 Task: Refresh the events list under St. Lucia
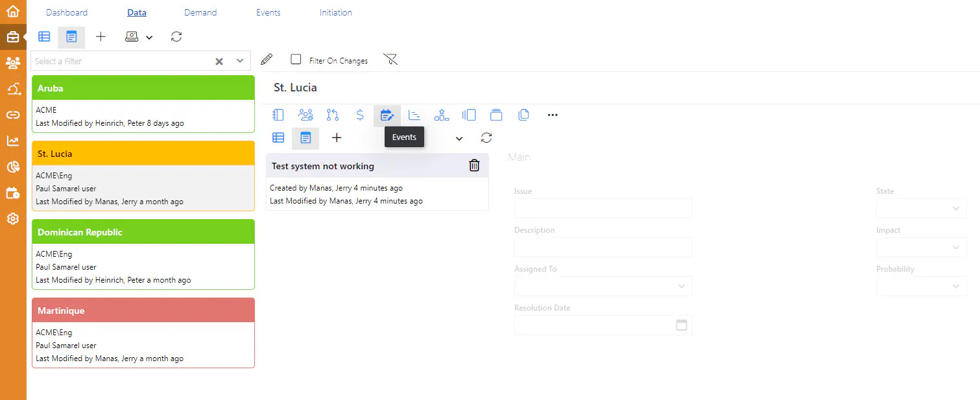pos(486,137)
